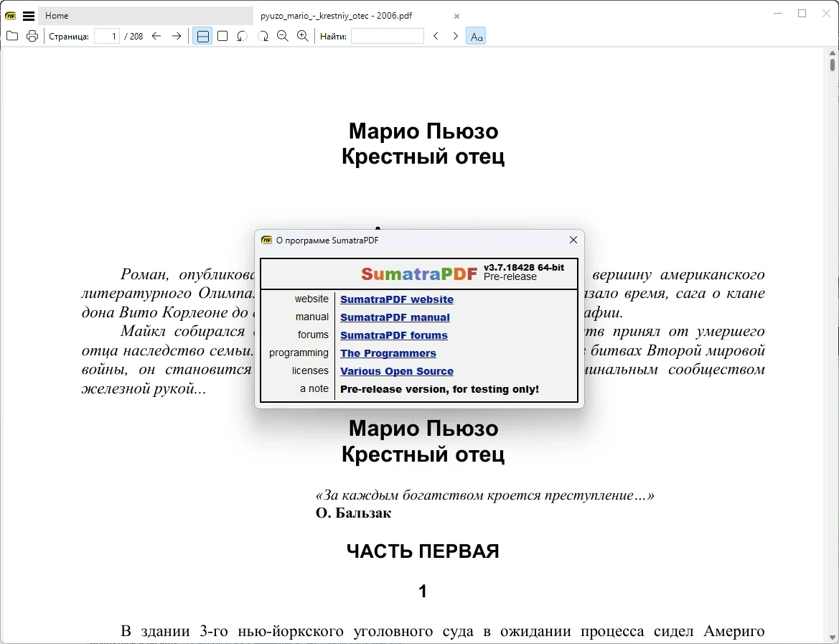
Task: Click the scrollbar down arrow
Action: [x=833, y=638]
